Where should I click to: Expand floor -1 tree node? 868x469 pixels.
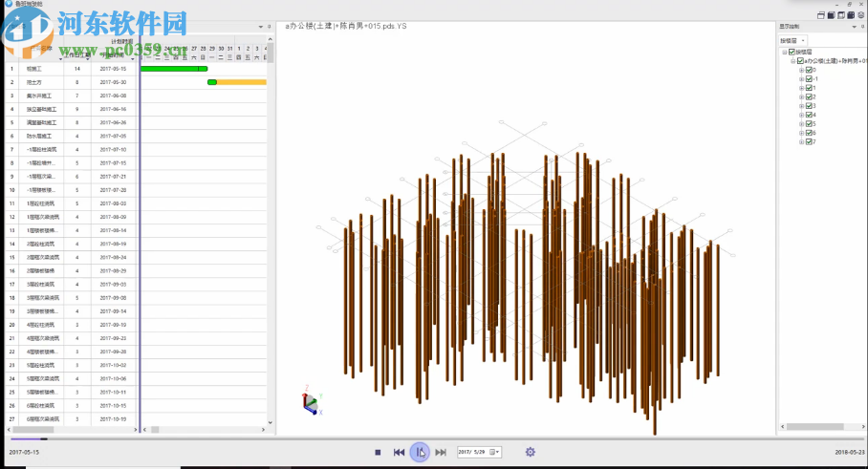click(802, 79)
